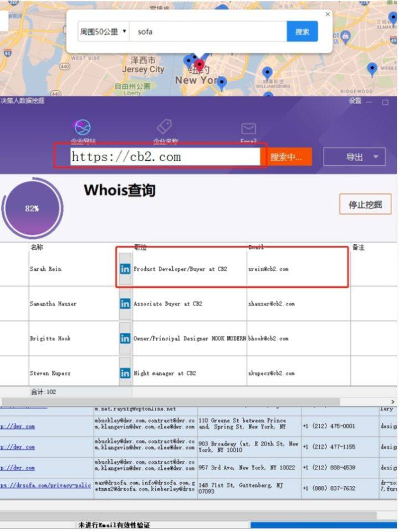The width and height of the screenshot is (399, 532).
Task: Click LinkedIn icon for Sarah Rein
Action: tap(125, 269)
